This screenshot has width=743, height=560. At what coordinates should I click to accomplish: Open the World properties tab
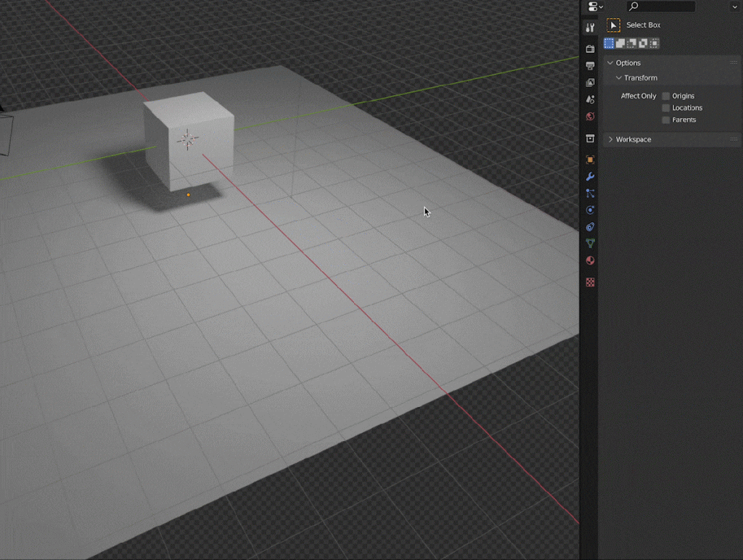590,117
